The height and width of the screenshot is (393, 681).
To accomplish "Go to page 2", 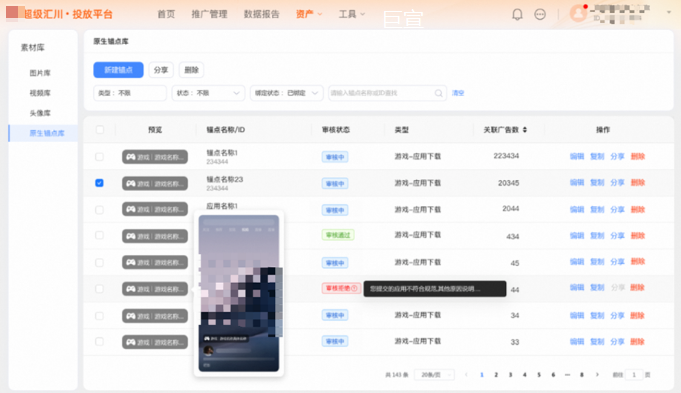I will point(496,375).
